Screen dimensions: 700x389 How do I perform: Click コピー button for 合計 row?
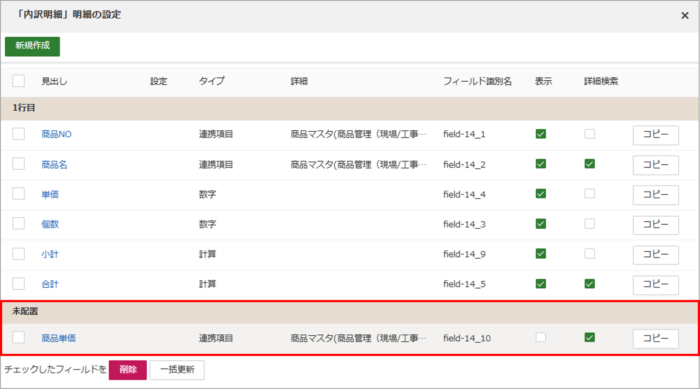point(655,284)
